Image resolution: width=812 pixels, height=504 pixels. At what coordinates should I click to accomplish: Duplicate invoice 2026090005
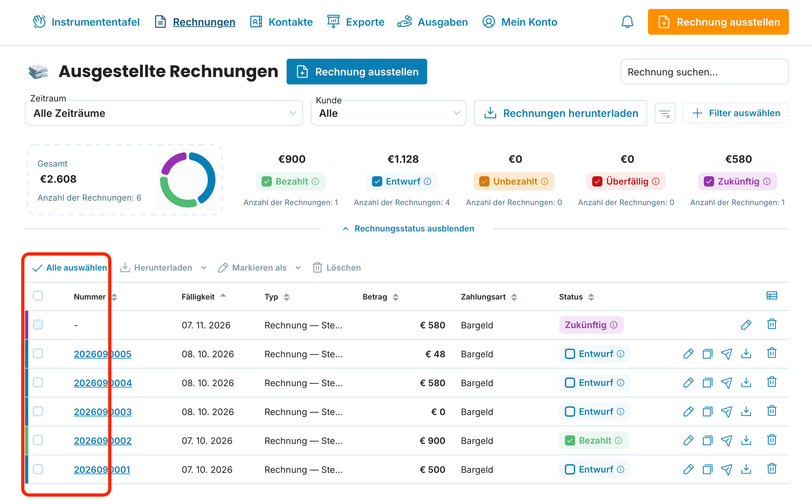(x=707, y=354)
